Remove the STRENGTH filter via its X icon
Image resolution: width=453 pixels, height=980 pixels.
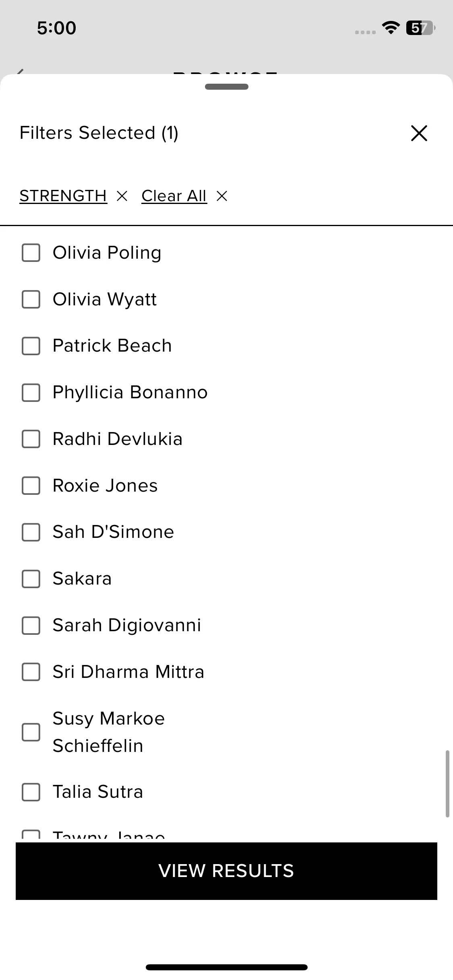coord(122,196)
